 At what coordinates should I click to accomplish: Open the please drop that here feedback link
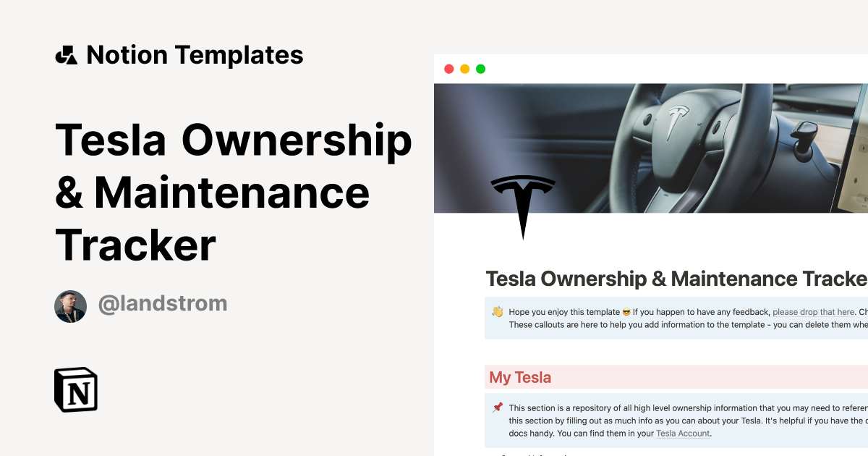(x=814, y=311)
